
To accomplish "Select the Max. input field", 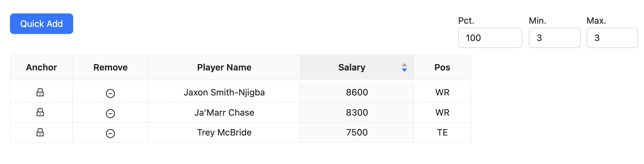I will (x=612, y=38).
